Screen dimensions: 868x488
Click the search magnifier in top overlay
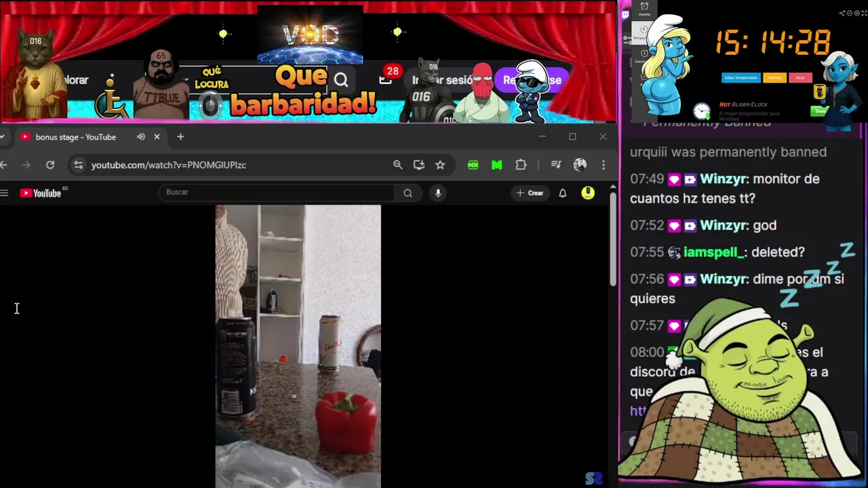[341, 81]
